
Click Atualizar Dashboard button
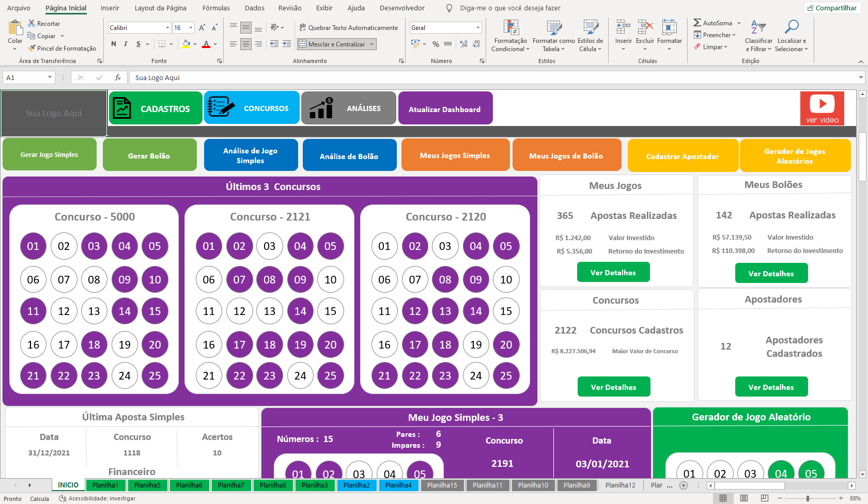tap(445, 108)
